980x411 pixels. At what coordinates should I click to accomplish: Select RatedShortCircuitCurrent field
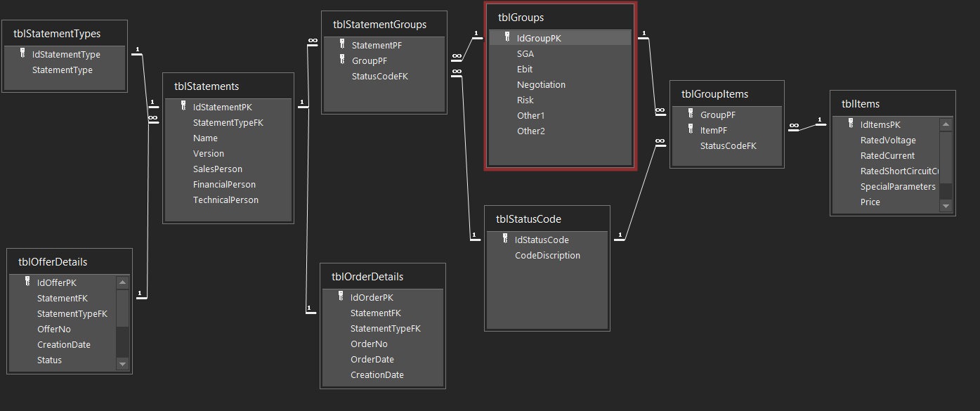pyautogui.click(x=900, y=171)
